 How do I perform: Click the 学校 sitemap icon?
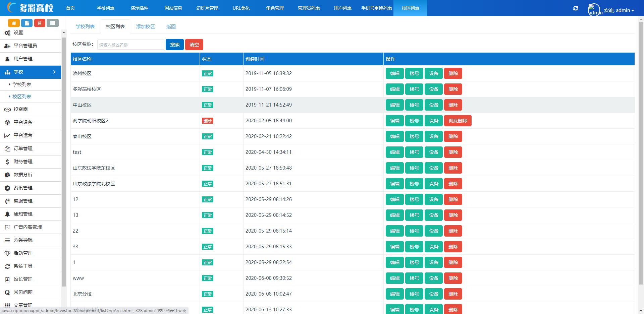pyautogui.click(x=7, y=72)
